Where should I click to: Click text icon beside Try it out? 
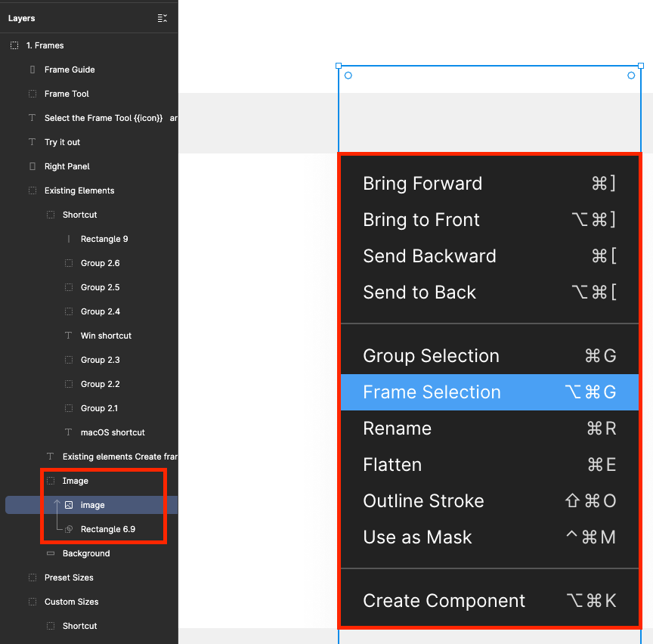click(x=32, y=142)
